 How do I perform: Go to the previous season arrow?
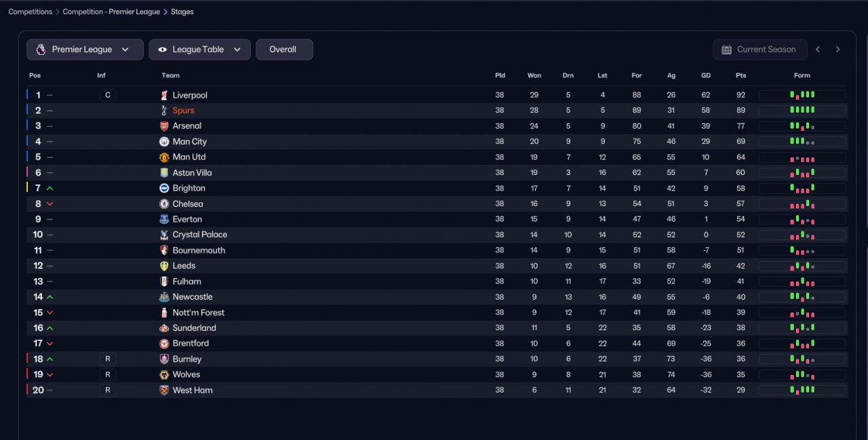(818, 49)
